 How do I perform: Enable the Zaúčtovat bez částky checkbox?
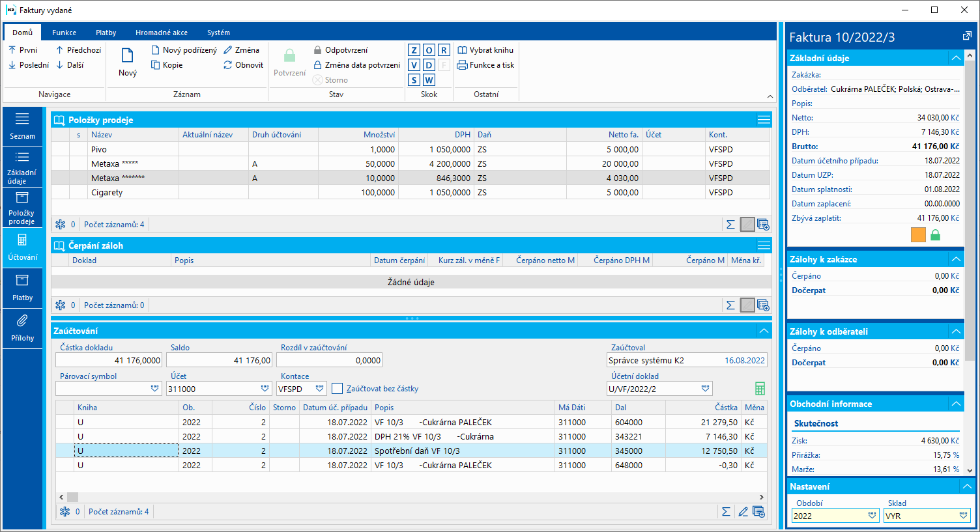pyautogui.click(x=337, y=389)
